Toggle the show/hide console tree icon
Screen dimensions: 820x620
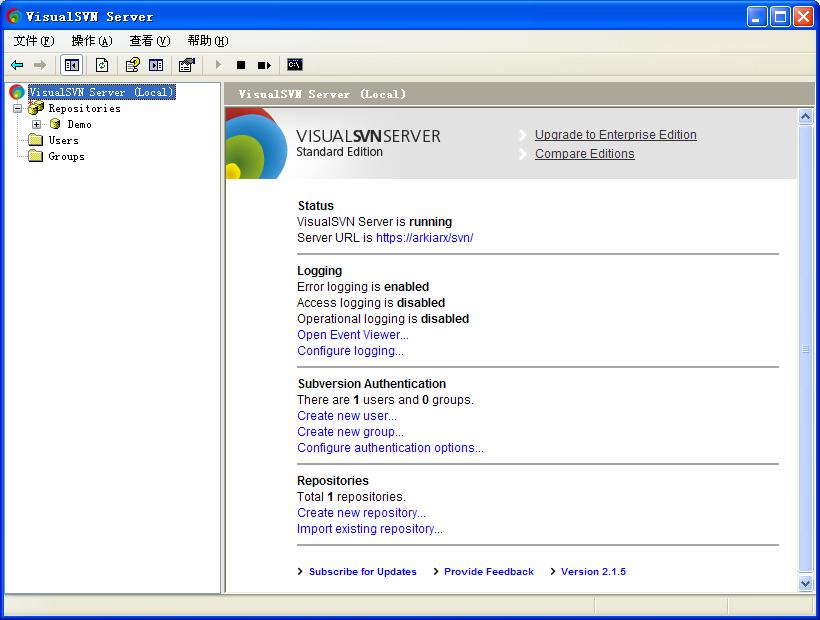click(72, 65)
